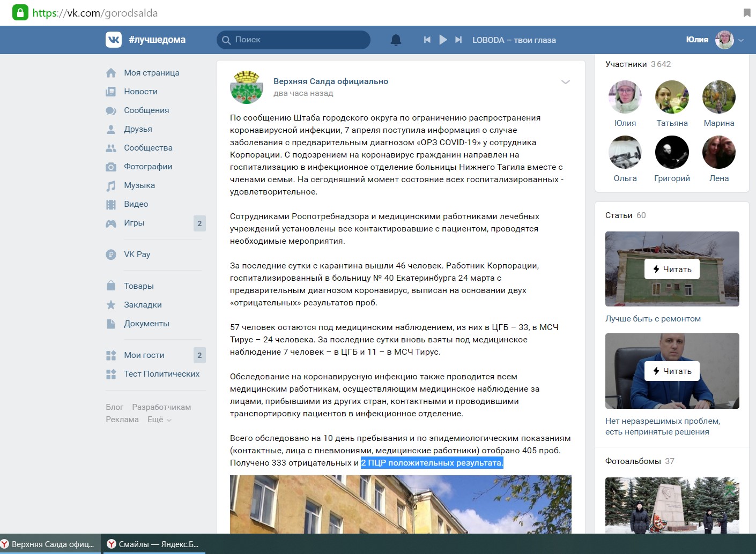Switch to Смайлы — Яндекс browser tab
The height and width of the screenshot is (554, 756).
pyautogui.click(x=153, y=544)
